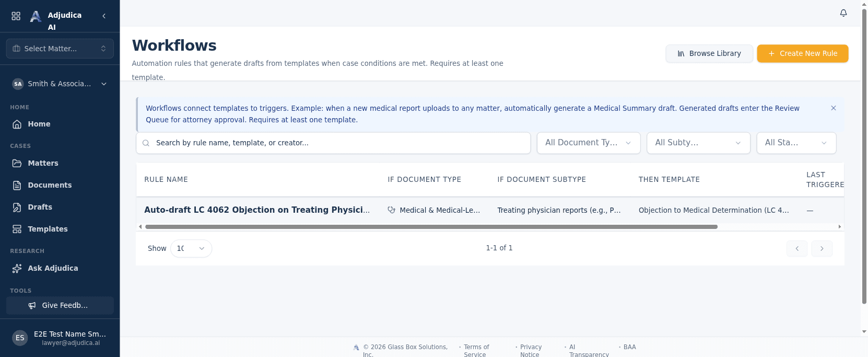Image resolution: width=868 pixels, height=357 pixels.
Task: Open the All Subtypes filter
Action: coord(698,143)
